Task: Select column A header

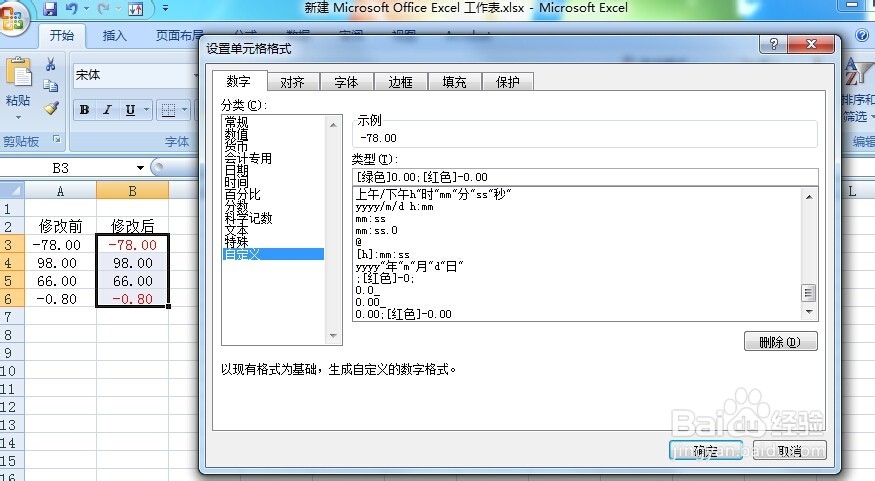Action: 60,191
